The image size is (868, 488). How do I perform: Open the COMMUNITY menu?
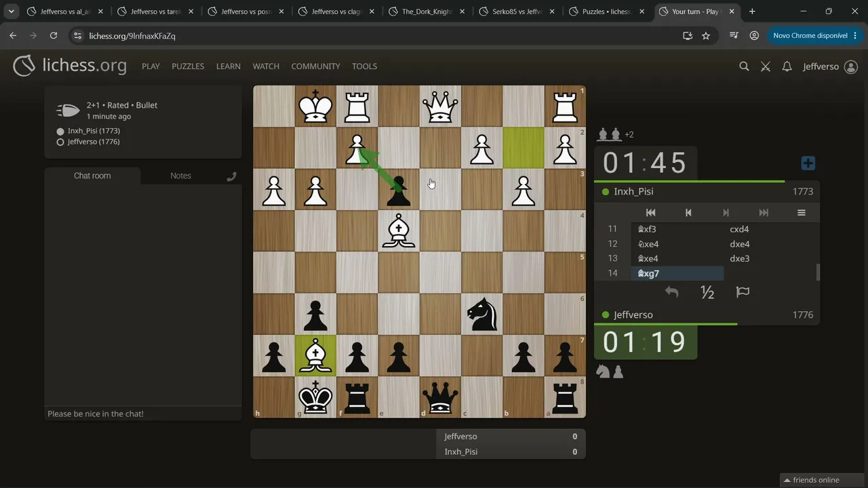[315, 66]
